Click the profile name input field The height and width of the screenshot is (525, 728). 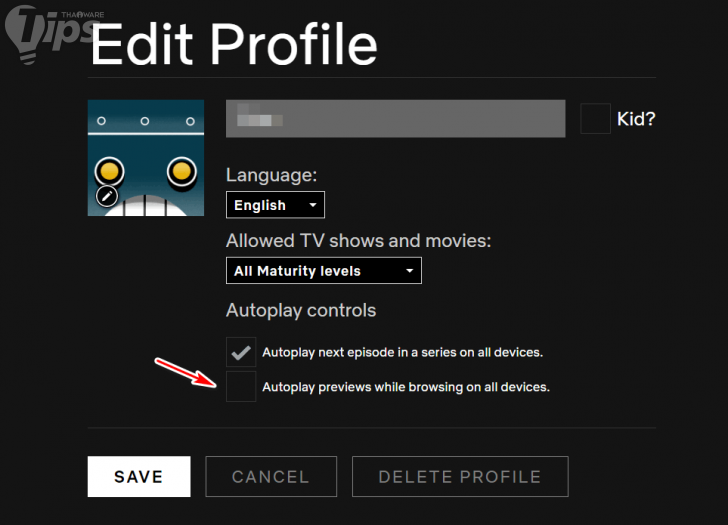tap(396, 118)
